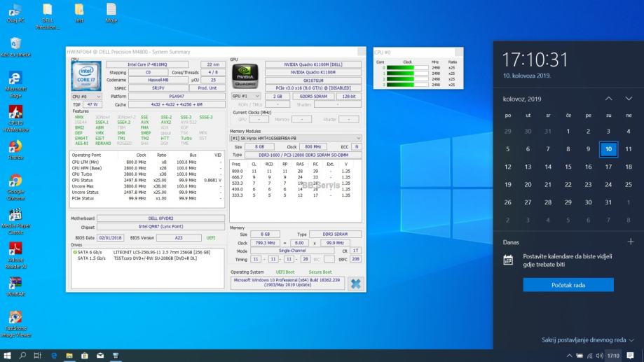Click the kolovoz, 2019 month header
The height and width of the screenshot is (362, 644).
(522, 99)
